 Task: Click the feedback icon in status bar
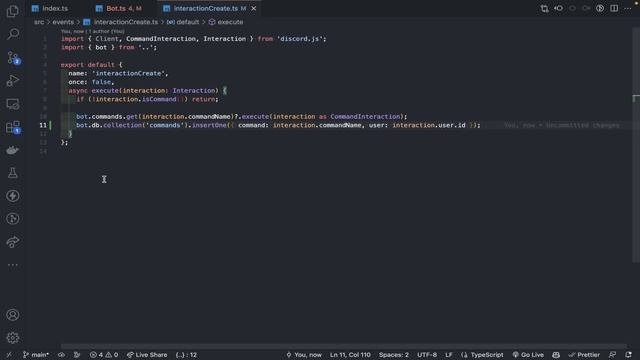612,355
